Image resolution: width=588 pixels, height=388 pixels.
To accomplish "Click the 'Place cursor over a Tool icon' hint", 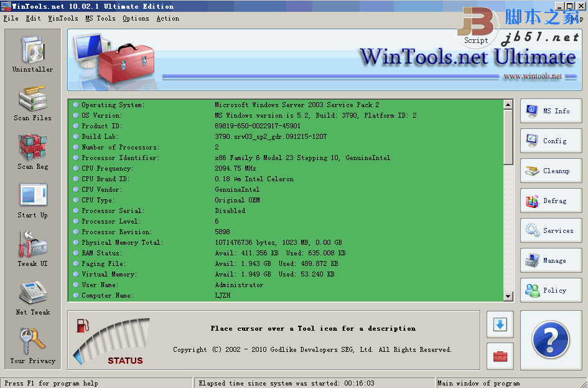I will click(x=313, y=328).
